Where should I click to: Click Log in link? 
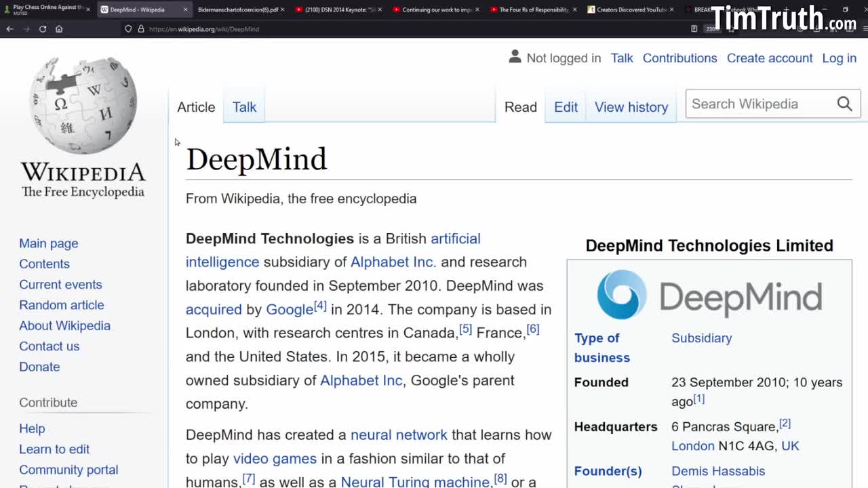click(839, 58)
